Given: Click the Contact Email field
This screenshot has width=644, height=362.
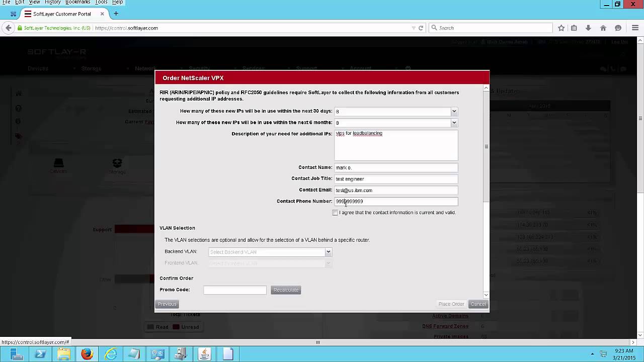Looking at the screenshot, I should pyautogui.click(x=396, y=190).
